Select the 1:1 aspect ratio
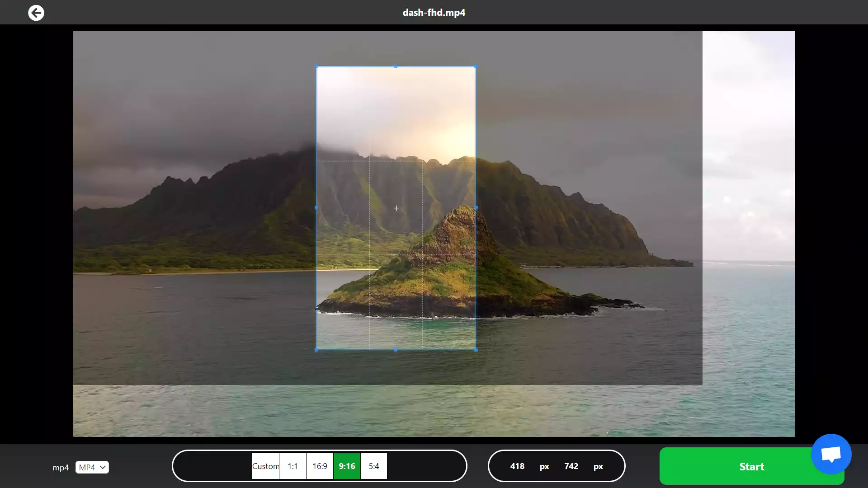Screen dimensions: 868x488 click(x=292, y=466)
